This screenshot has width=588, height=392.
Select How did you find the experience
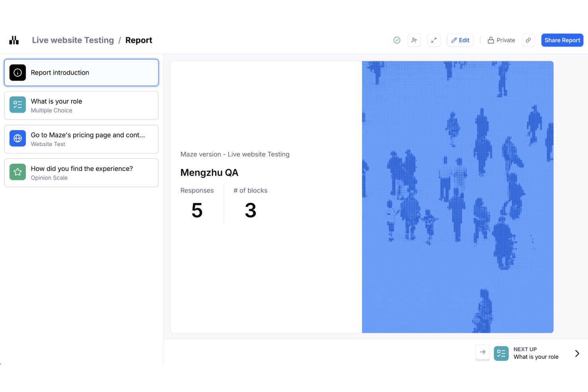(81, 173)
